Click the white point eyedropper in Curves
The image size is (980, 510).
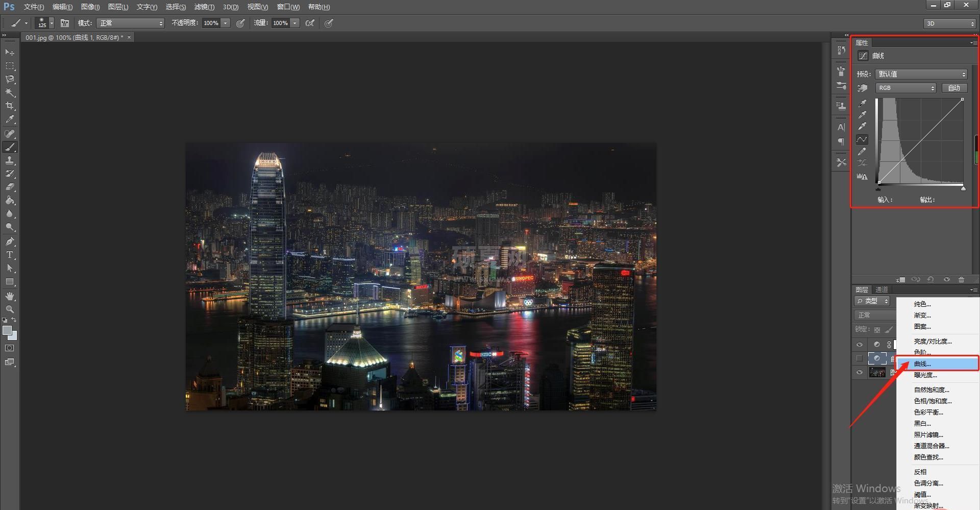click(862, 127)
